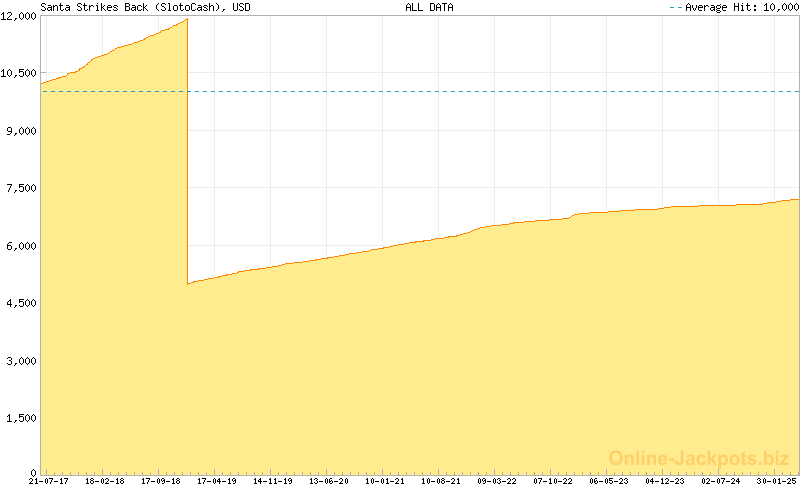Viewport: 800px width, 490px height.
Task: Select the 7,500 y-axis label
Action: [19, 188]
